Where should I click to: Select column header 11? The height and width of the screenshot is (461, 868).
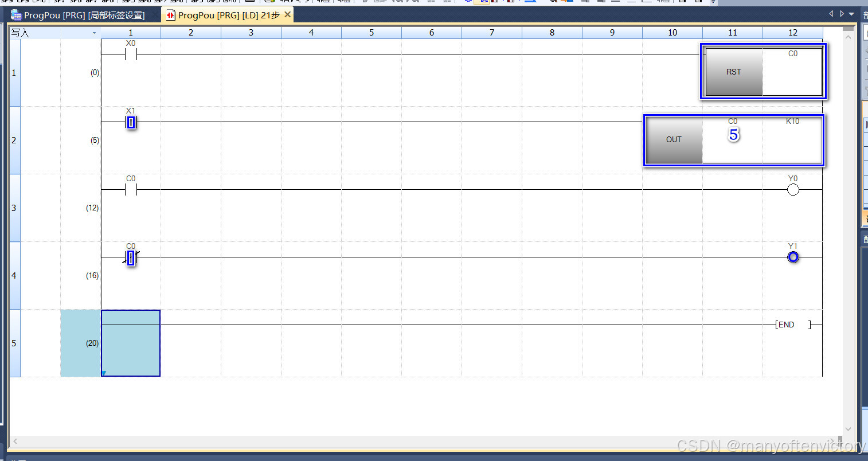pos(733,33)
